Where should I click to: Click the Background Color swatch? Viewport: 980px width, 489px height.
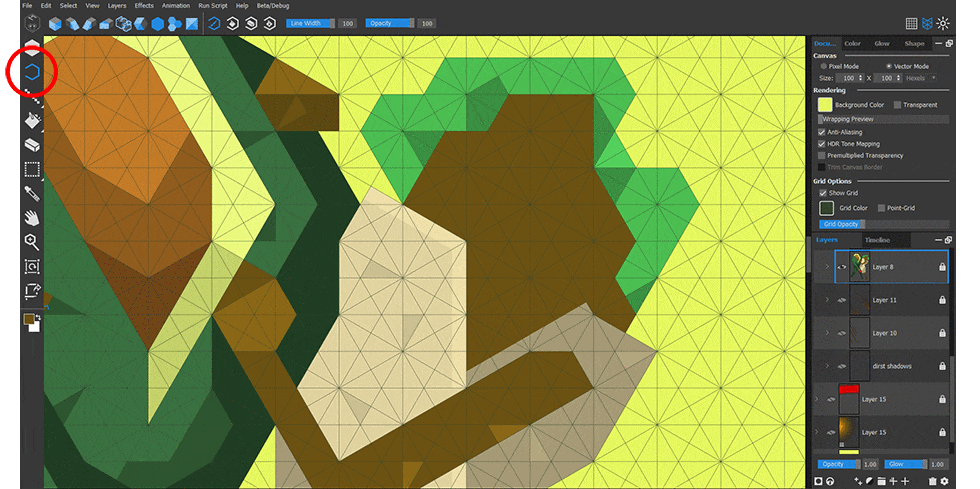(825, 104)
